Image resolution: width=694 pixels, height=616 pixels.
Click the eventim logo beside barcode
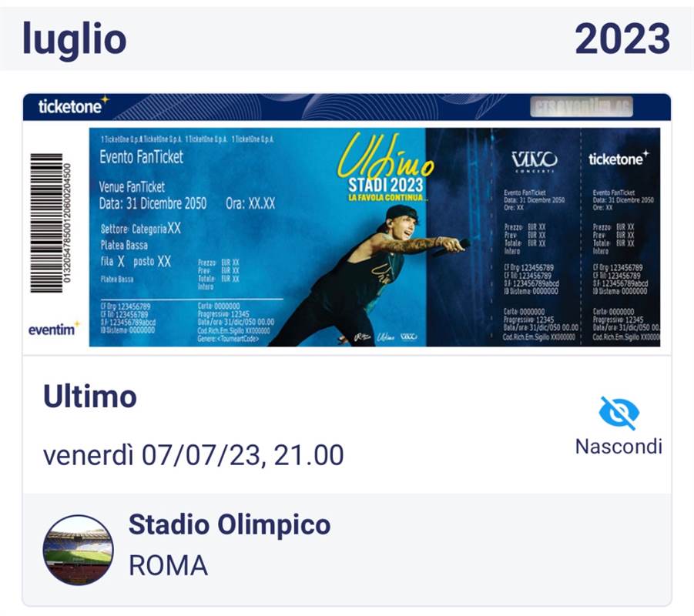coord(54,329)
